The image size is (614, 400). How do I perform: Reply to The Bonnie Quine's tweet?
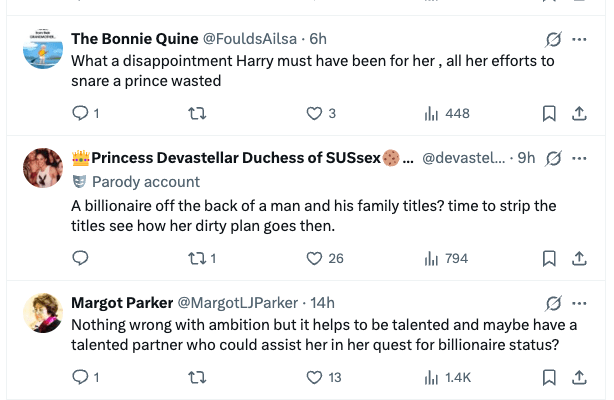point(81,114)
